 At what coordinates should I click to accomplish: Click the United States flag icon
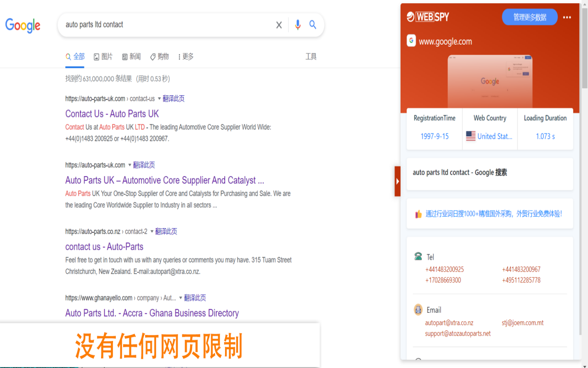pyautogui.click(x=471, y=136)
